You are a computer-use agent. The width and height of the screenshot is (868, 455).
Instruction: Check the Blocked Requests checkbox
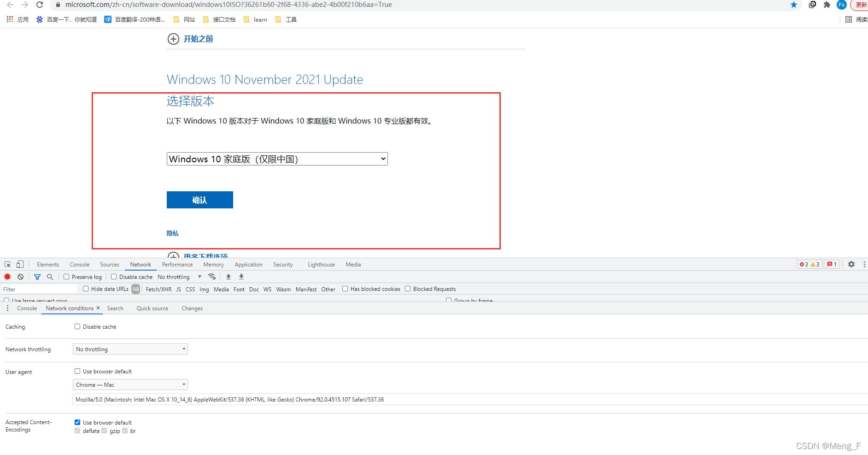click(x=408, y=289)
